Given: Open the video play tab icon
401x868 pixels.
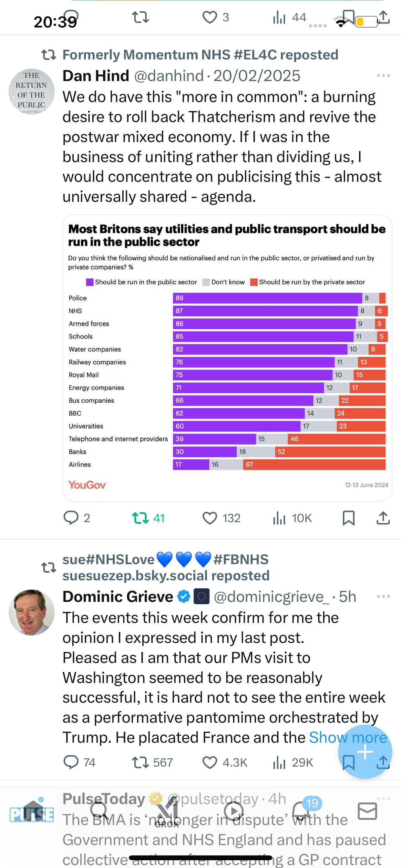Looking at the screenshot, I should click(234, 811).
